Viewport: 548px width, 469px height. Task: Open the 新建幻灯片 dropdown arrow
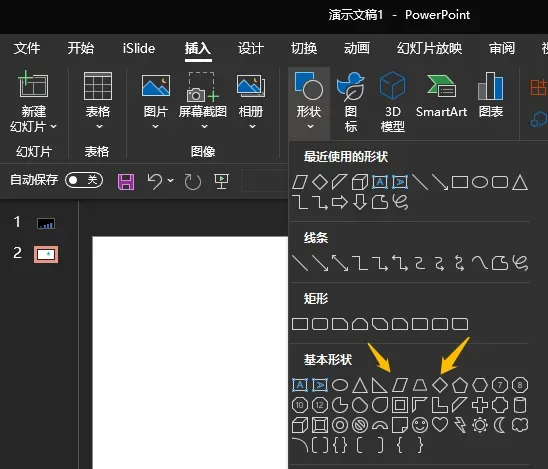pos(53,127)
